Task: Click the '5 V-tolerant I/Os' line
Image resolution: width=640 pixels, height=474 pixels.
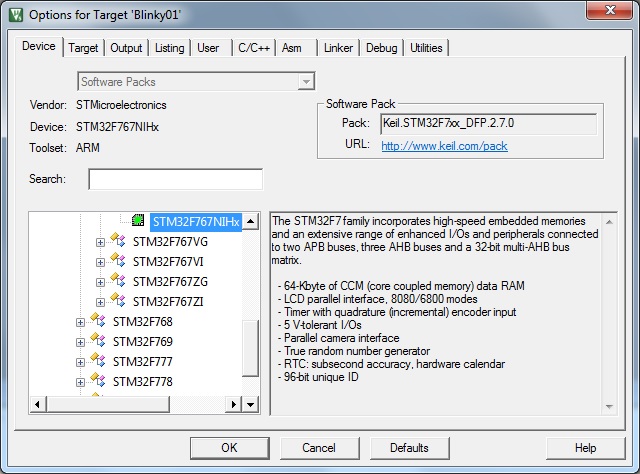Action: (320, 325)
